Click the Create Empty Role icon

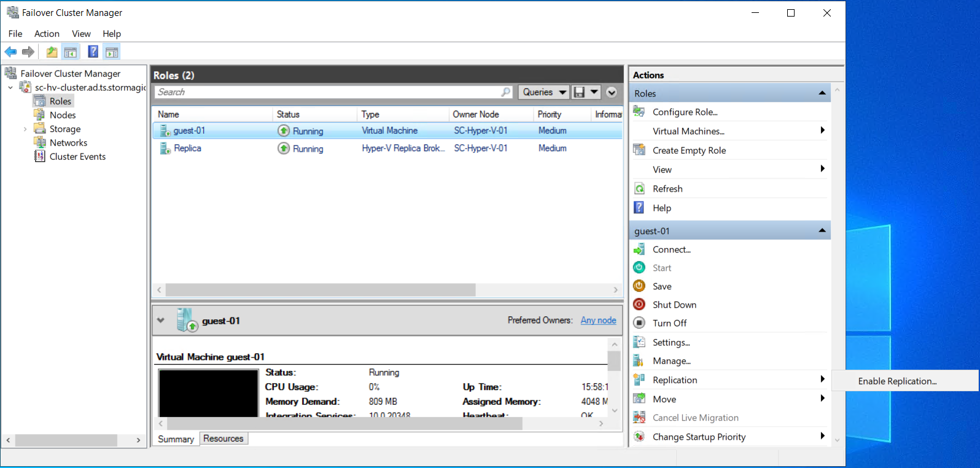639,150
